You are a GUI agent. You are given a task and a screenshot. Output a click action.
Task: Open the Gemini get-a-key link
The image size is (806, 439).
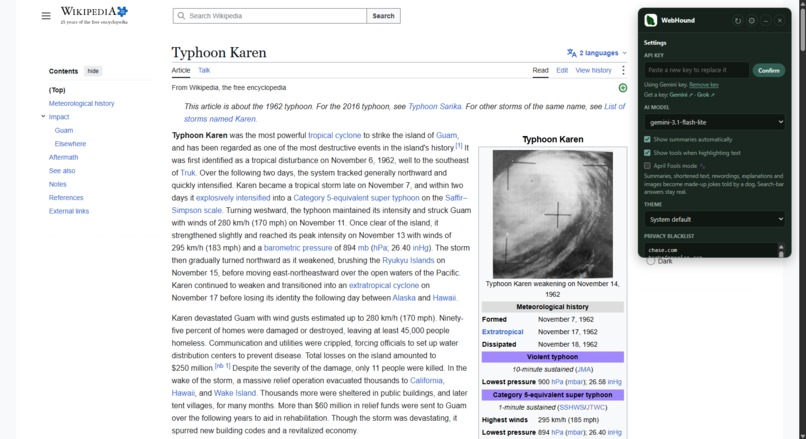[x=681, y=95]
